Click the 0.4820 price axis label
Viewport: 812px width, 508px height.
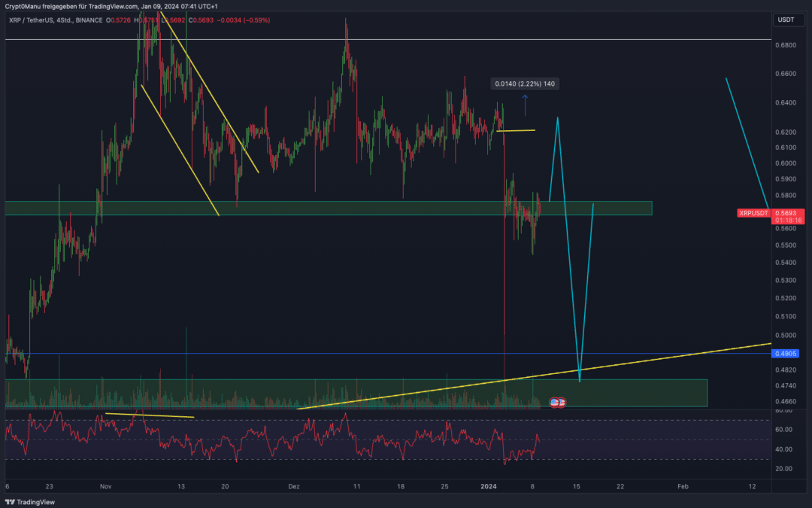[x=786, y=370]
